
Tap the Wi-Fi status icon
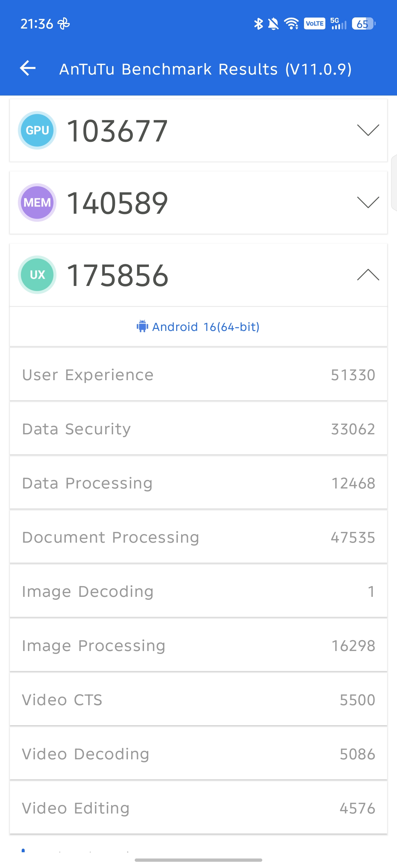point(291,24)
